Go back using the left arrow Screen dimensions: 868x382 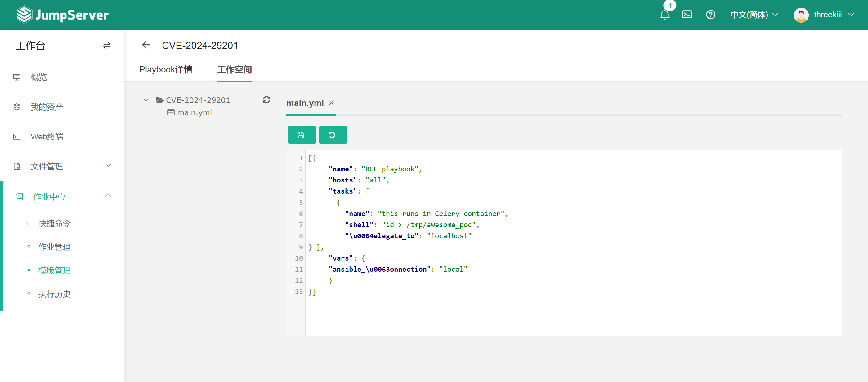(x=146, y=45)
